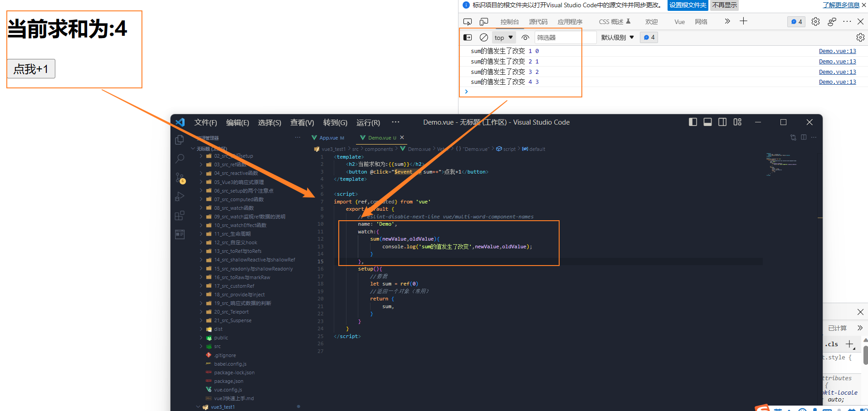
Task: Toggle the live expression eye icon in console
Action: (525, 37)
